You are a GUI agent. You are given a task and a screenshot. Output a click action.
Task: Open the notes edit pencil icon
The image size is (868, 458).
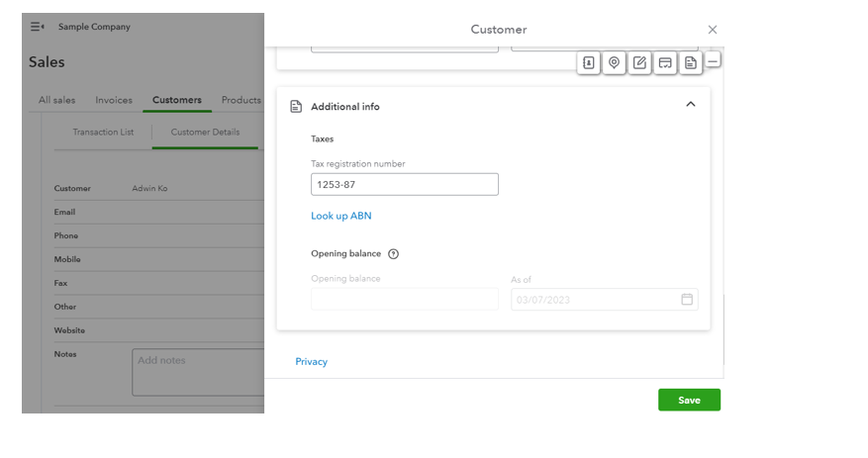[640, 63]
